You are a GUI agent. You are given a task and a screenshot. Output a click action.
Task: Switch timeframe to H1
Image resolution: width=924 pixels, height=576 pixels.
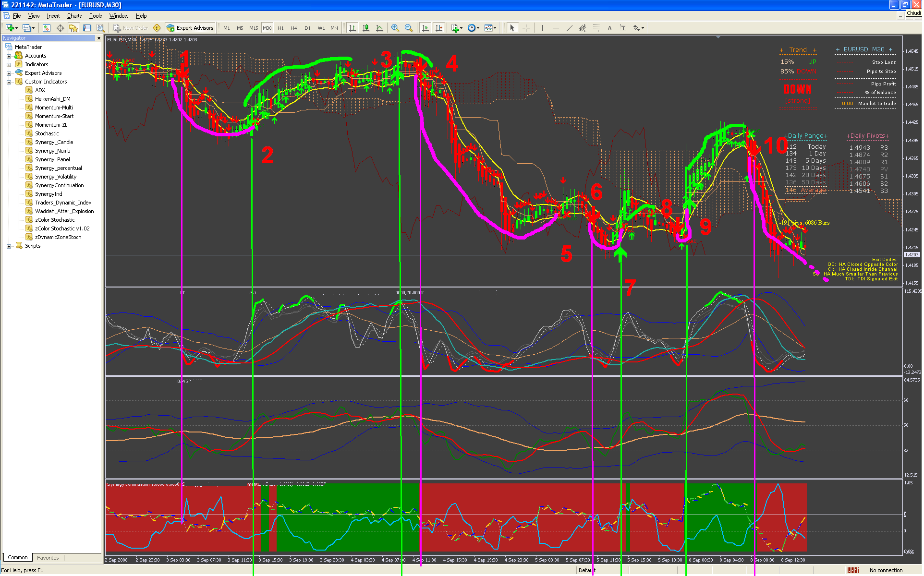coord(280,28)
